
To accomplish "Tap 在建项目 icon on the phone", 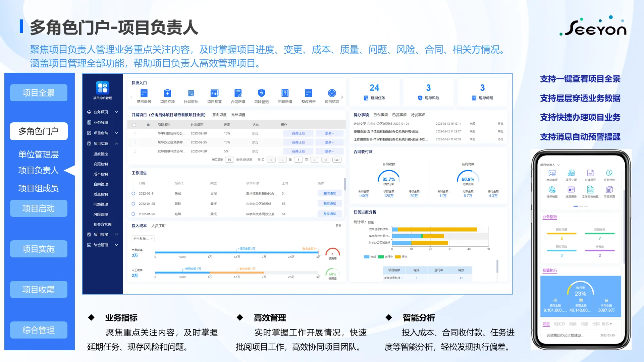I will 590,173.
